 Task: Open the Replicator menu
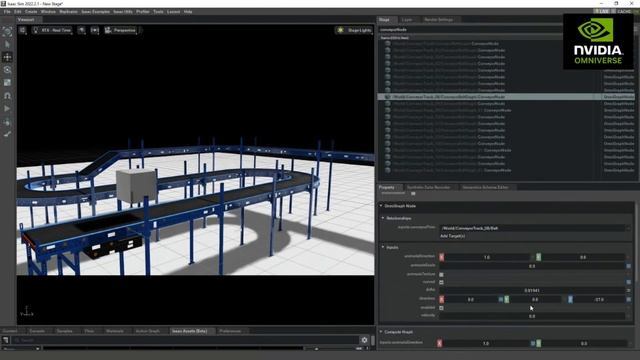tap(69, 12)
